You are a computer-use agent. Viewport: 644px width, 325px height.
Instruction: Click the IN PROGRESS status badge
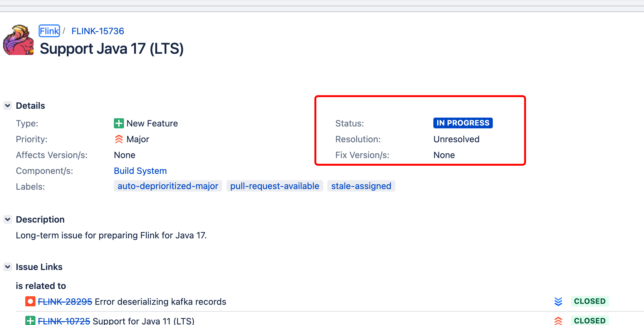[x=463, y=123]
